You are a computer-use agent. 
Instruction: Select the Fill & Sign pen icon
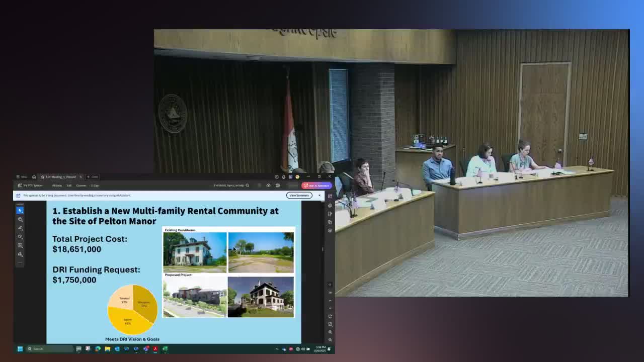coord(20,227)
